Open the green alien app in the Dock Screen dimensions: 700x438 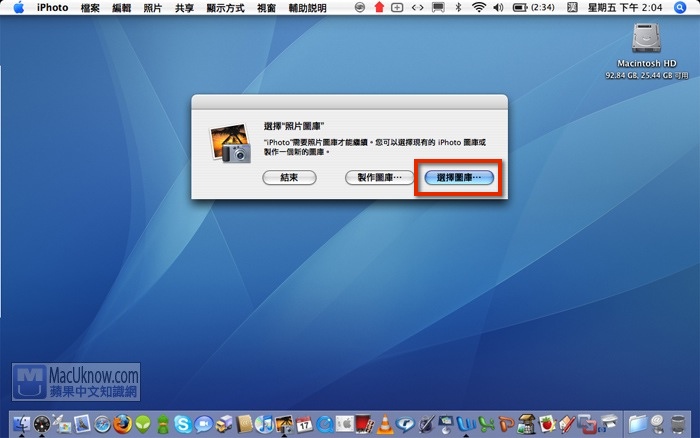click(x=143, y=424)
